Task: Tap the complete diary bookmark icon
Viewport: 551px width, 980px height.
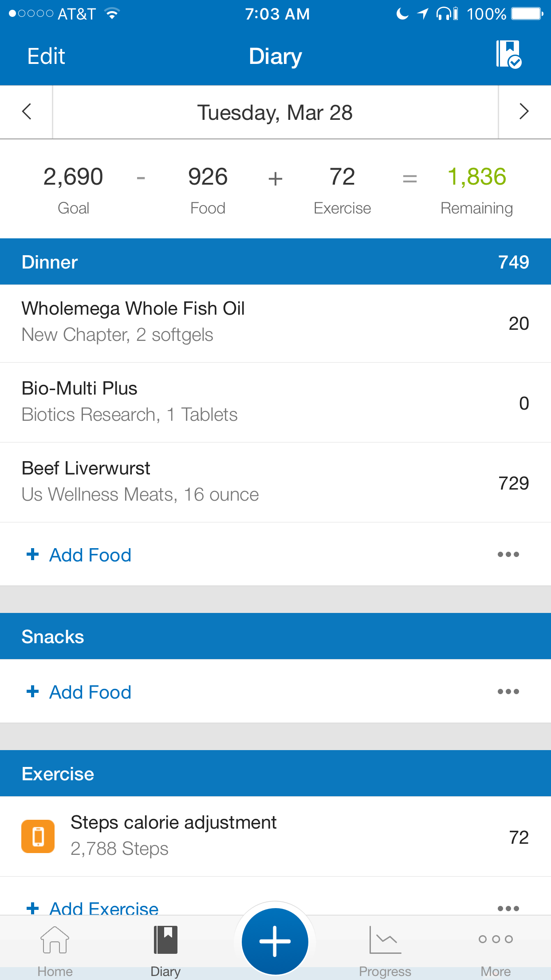Action: pos(508,55)
